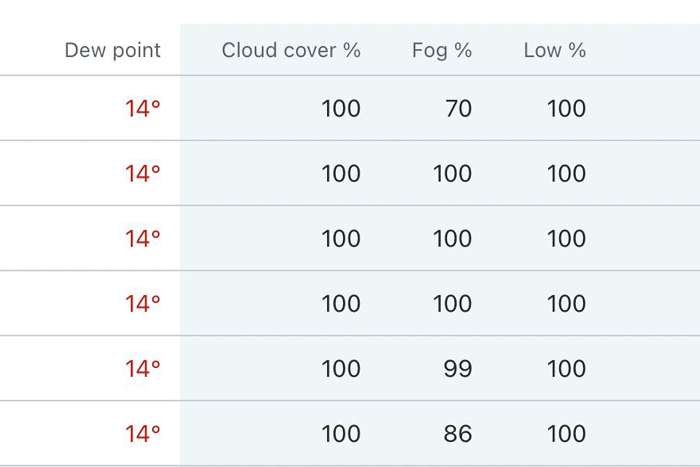
Task: Click Cloud cover 100 in the Fog 99 row
Action: point(341,369)
